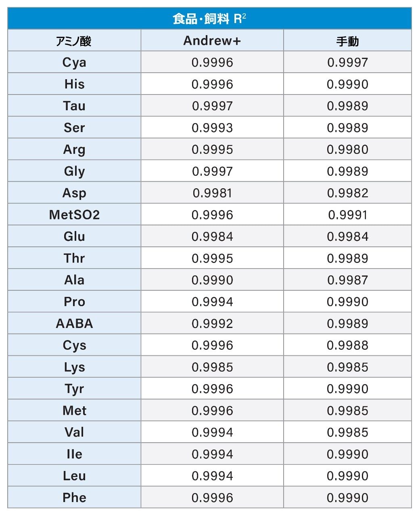Select Tyr Andrew+ value 0.9996
The width and height of the screenshot is (420, 517).
pos(212,389)
